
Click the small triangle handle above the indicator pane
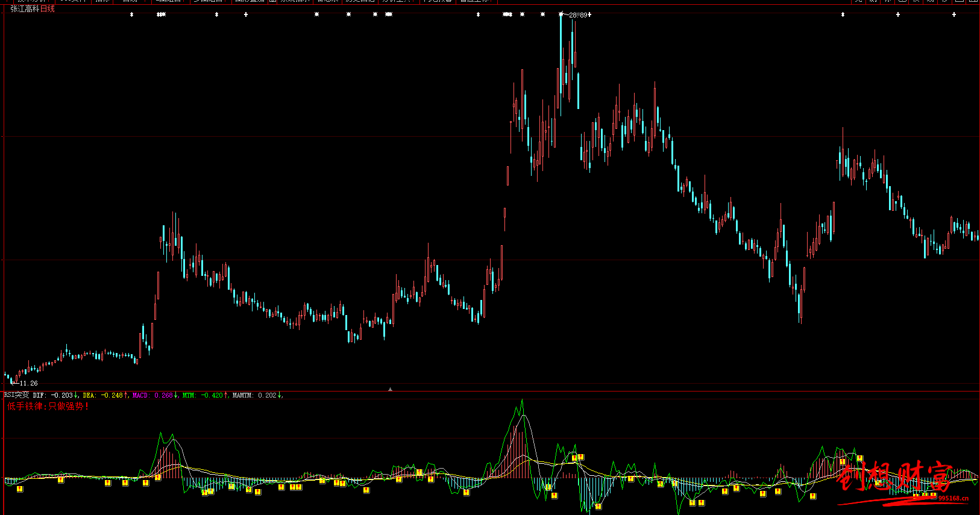pyautogui.click(x=391, y=389)
